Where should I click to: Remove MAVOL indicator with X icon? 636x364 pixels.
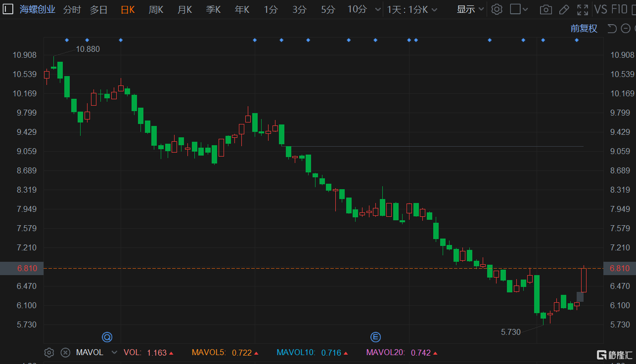coord(65,353)
